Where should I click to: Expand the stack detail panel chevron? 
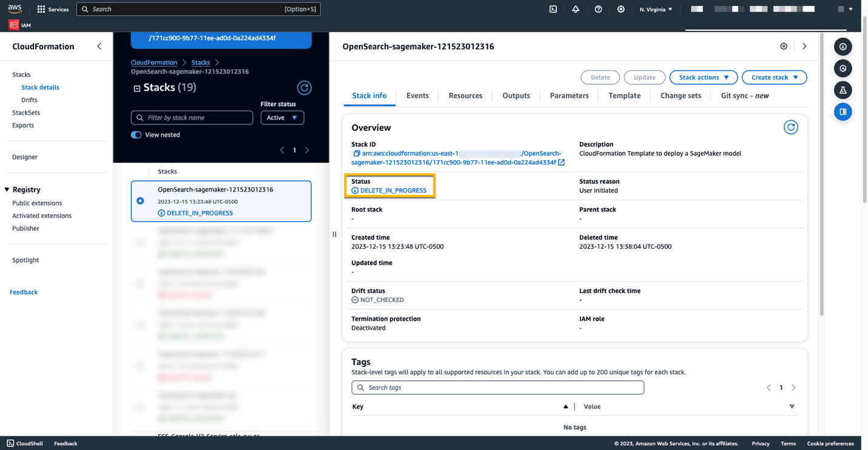[x=804, y=46]
